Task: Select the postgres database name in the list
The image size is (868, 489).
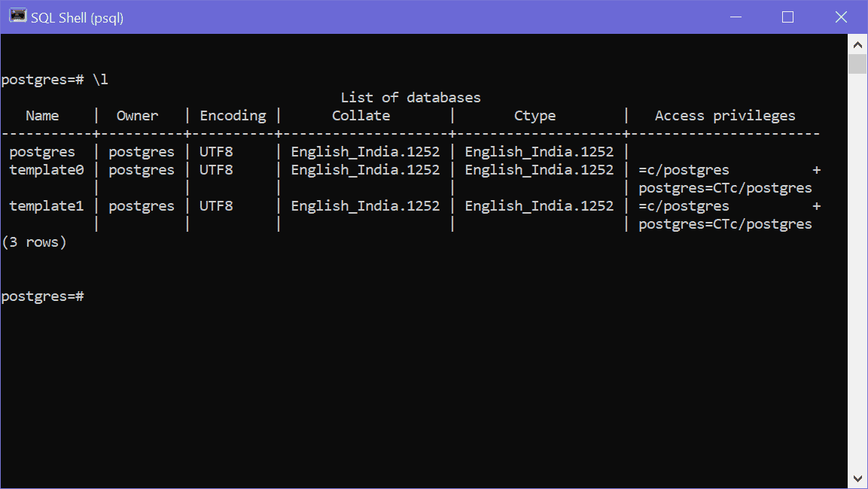Action: 41,150
